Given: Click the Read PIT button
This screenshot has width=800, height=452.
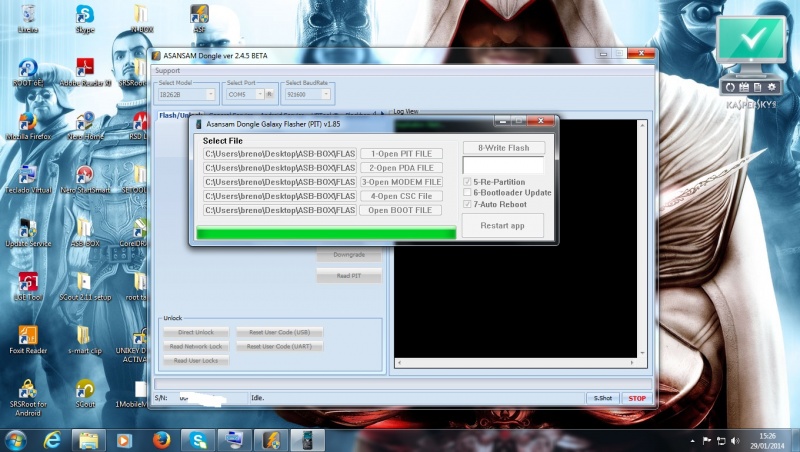Looking at the screenshot, I should coord(349,276).
